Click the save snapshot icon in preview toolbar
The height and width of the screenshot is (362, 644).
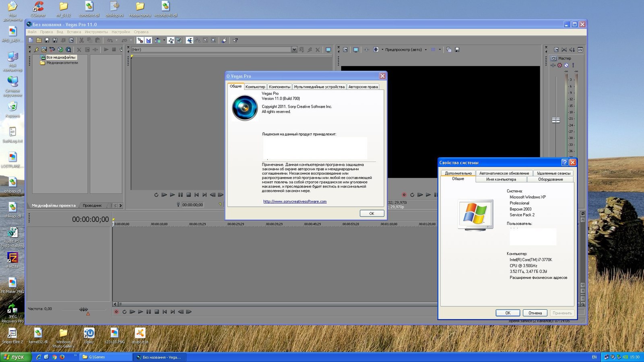(457, 49)
